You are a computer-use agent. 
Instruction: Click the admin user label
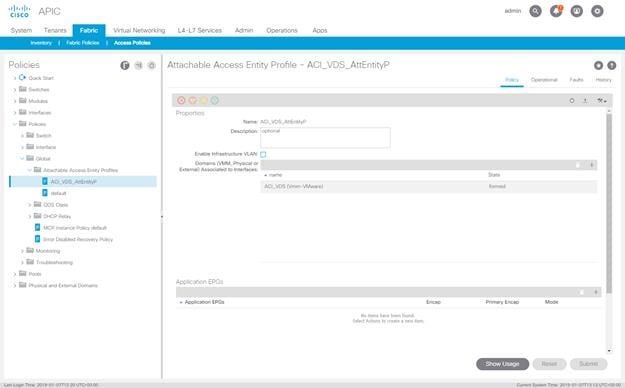click(513, 11)
